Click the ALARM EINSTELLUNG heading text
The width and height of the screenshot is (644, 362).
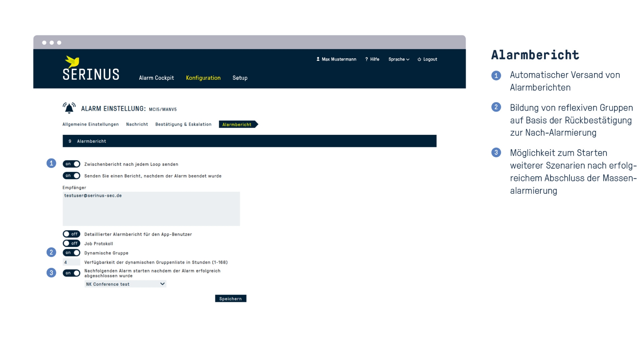113,109
